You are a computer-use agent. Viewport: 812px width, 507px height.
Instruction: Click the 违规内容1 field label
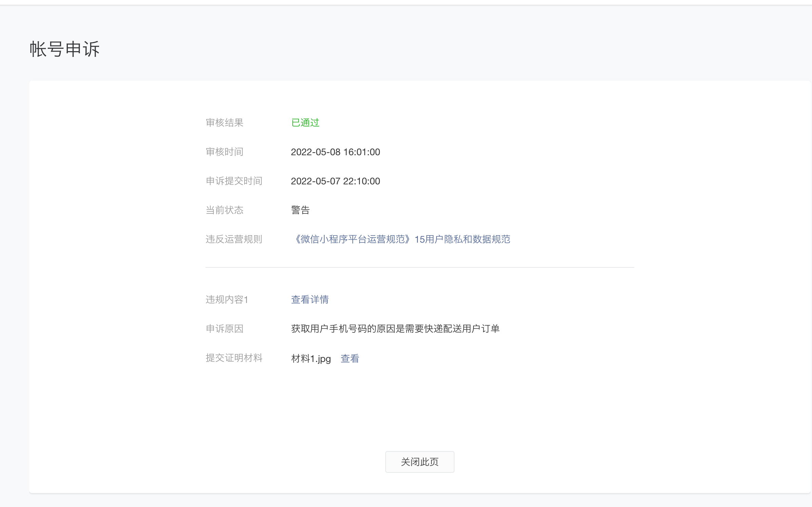[227, 300]
